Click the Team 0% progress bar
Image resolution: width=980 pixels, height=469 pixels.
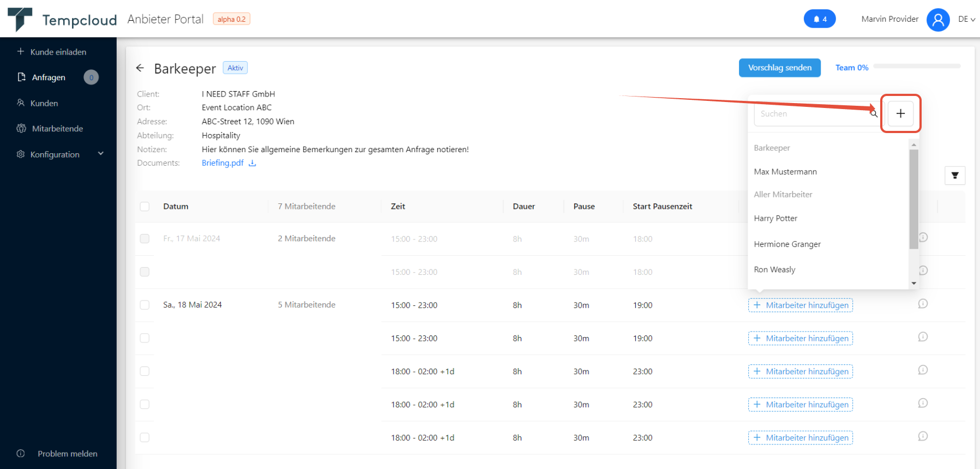(917, 67)
